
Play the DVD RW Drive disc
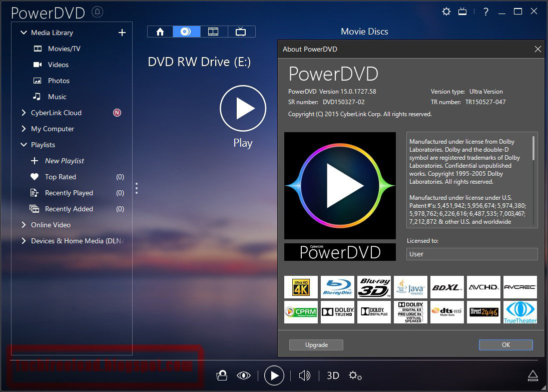[243, 109]
